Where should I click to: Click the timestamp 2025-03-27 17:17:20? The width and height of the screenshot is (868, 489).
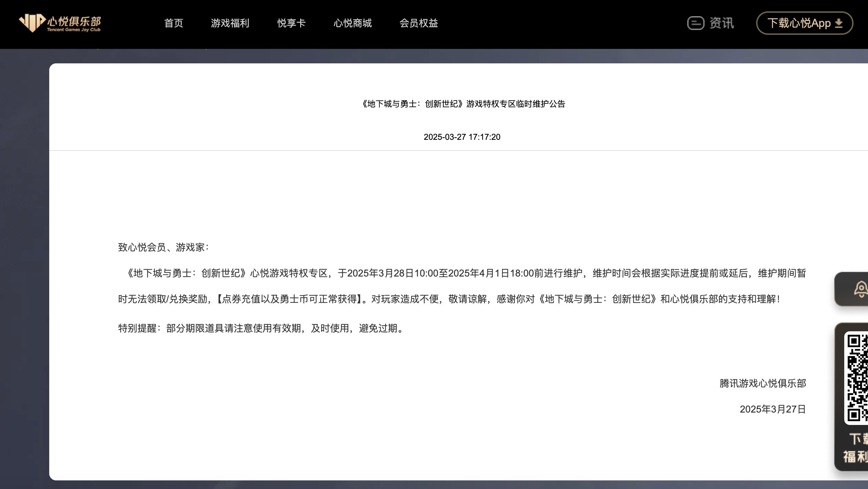click(x=462, y=137)
